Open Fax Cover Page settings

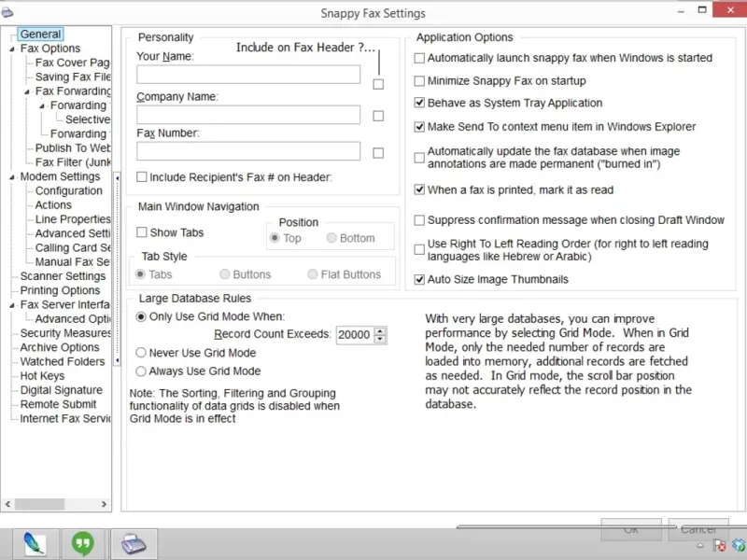click(73, 63)
